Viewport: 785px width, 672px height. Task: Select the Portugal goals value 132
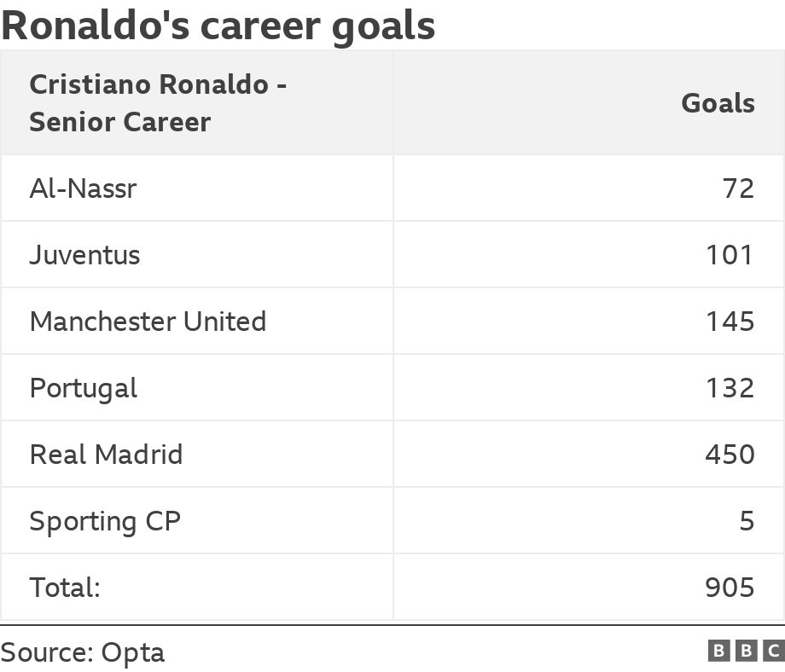click(x=730, y=387)
